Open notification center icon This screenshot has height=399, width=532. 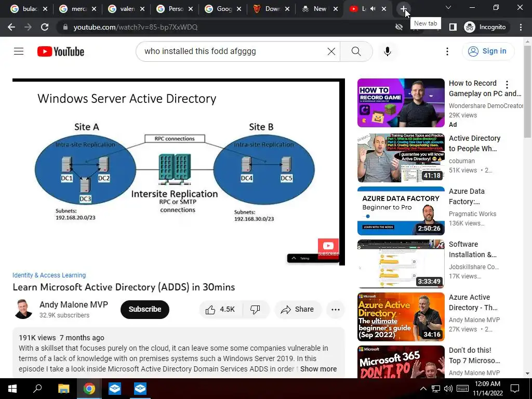[x=515, y=389]
